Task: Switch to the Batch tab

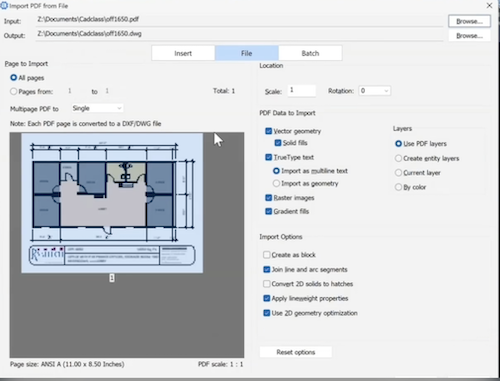Action: [x=310, y=53]
